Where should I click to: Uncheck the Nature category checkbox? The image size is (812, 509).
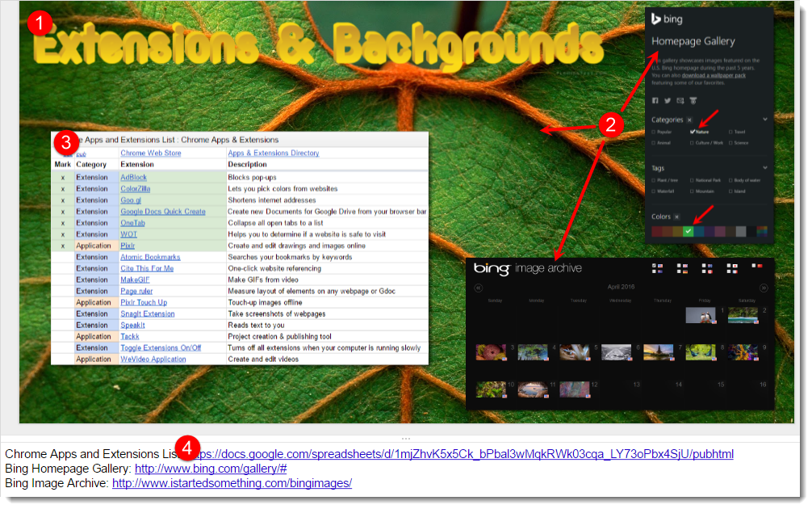tap(693, 132)
